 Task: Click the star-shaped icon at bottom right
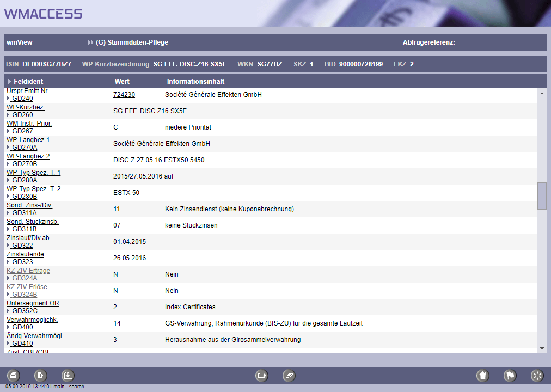[x=537, y=375]
